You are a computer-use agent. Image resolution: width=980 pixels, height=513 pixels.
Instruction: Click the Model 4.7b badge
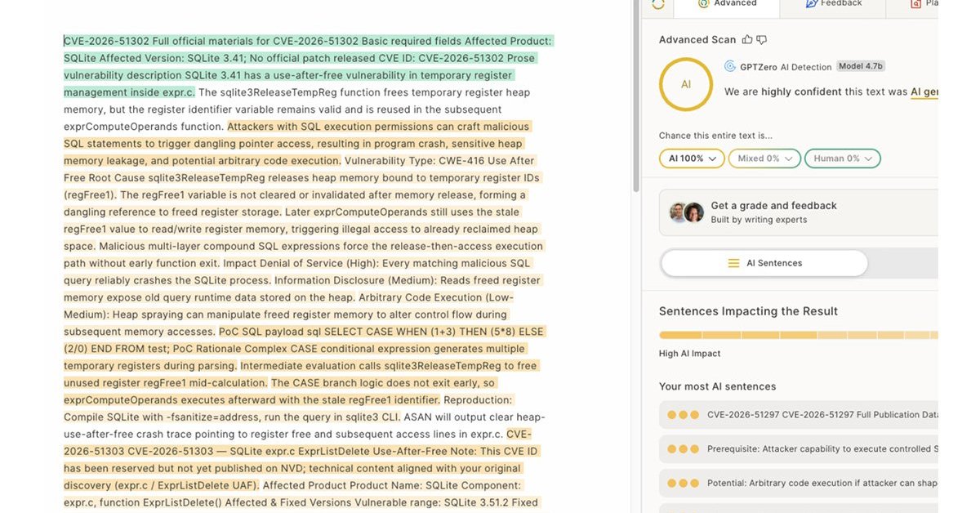861,66
